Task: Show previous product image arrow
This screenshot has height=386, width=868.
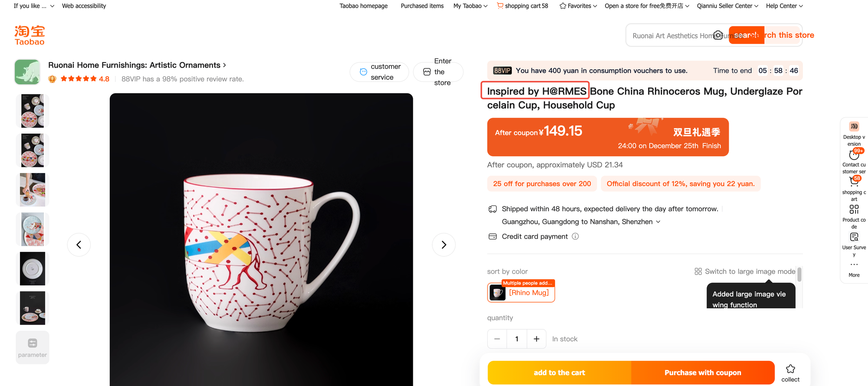Action: click(79, 245)
